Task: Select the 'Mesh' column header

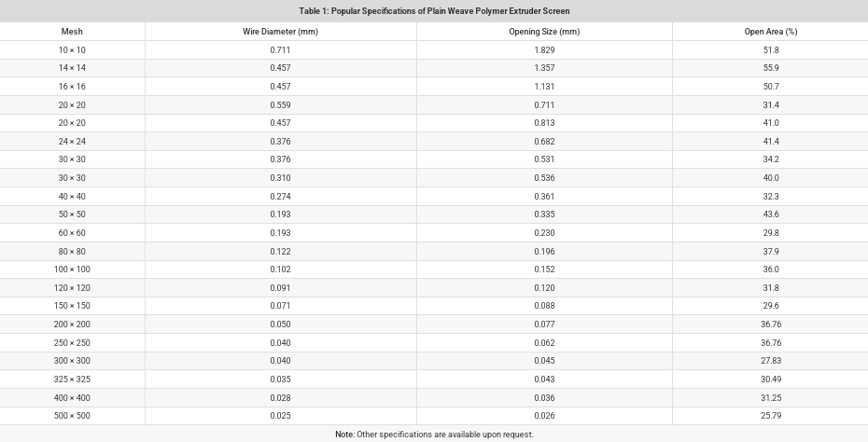Action: tap(72, 32)
